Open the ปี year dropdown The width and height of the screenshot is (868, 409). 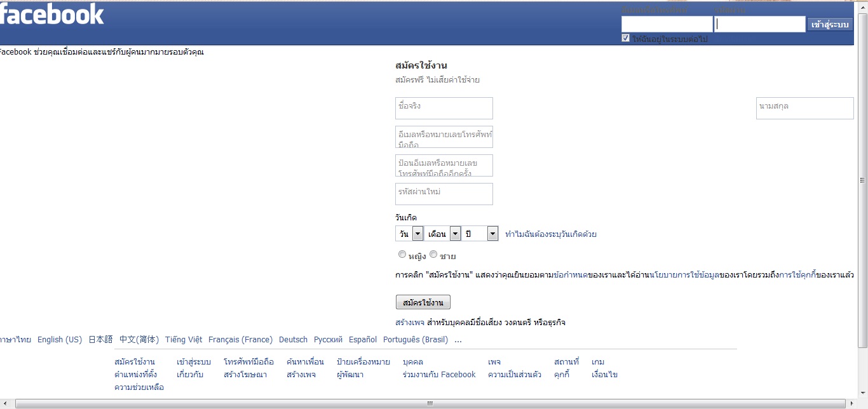pyautogui.click(x=480, y=234)
